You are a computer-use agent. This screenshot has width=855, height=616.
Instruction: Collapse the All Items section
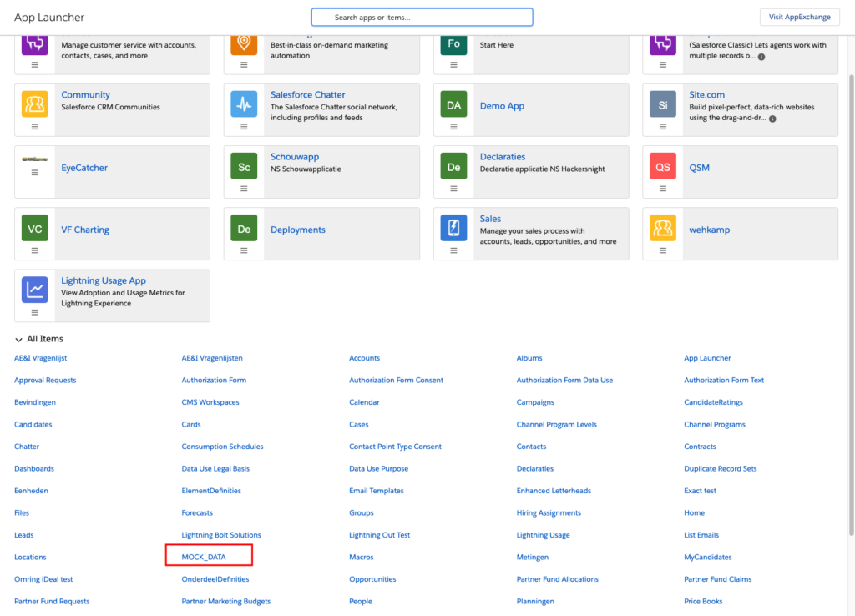coord(18,339)
